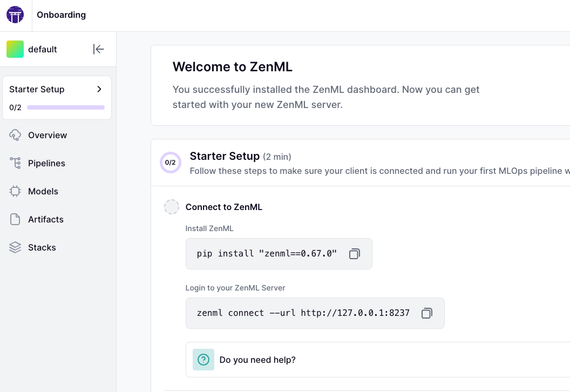Click the Pipelines tree icon
Screen dimensions: 570x392
pyautogui.click(x=15, y=163)
